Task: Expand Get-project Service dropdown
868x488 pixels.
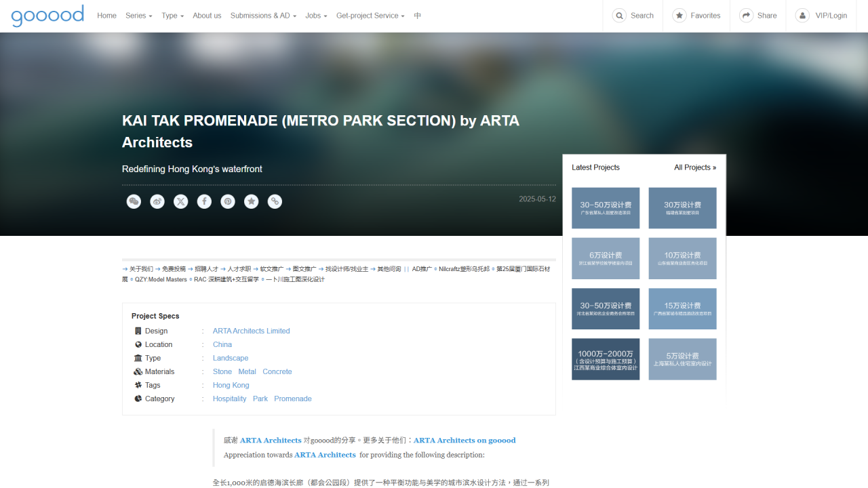Action: (x=370, y=16)
